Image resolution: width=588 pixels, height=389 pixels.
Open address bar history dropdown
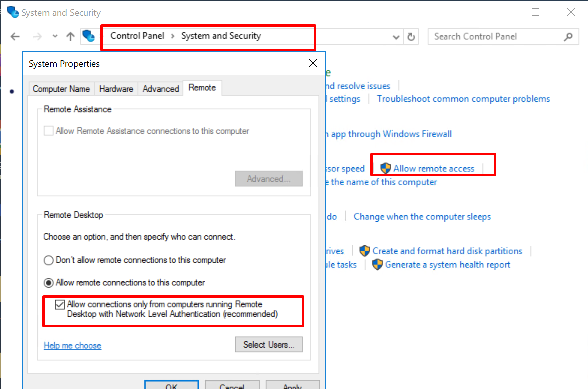[396, 37]
